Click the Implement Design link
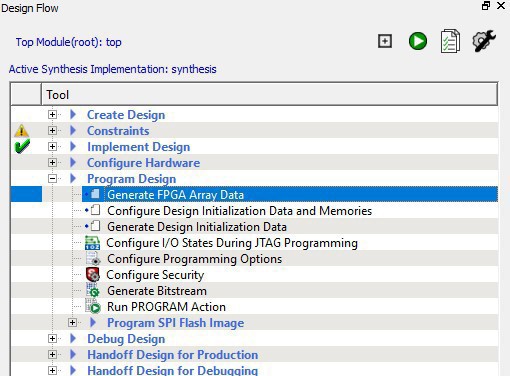 pos(139,147)
